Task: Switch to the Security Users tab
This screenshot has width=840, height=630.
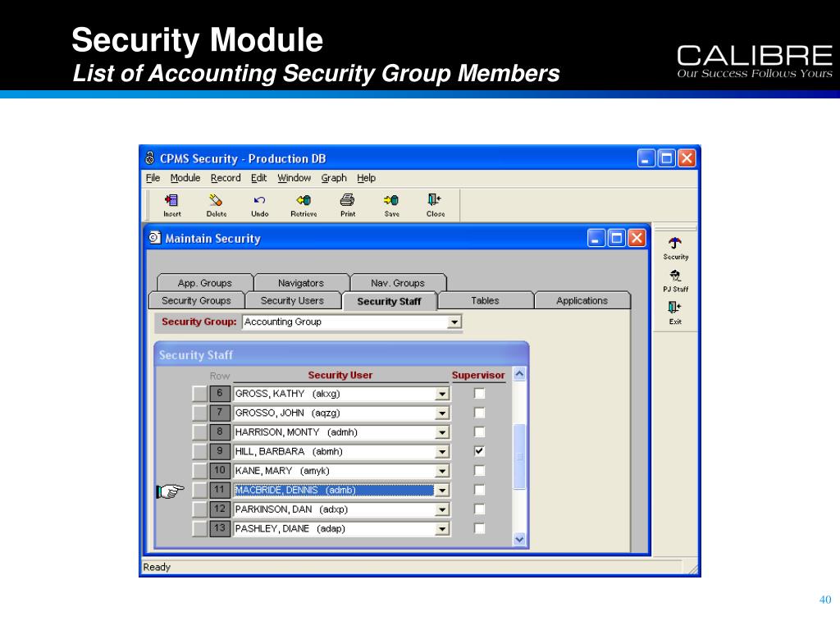Action: [x=293, y=300]
